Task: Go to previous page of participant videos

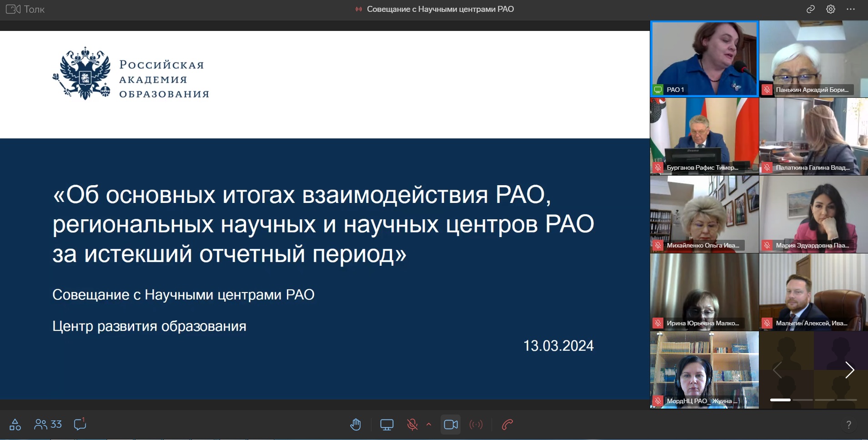Action: pyautogui.click(x=778, y=370)
